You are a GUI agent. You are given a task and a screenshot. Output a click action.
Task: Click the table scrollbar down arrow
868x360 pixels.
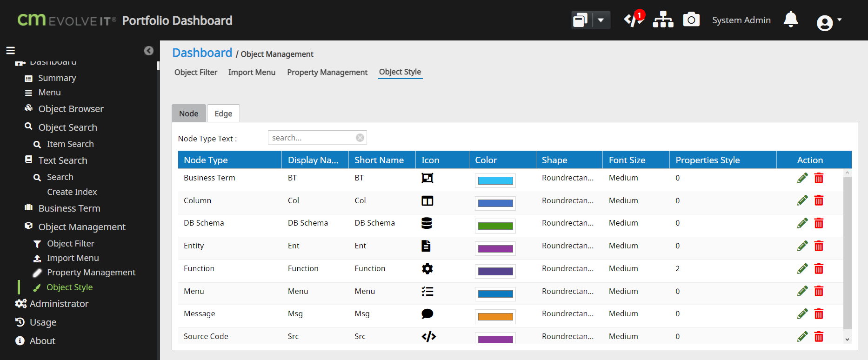click(847, 340)
